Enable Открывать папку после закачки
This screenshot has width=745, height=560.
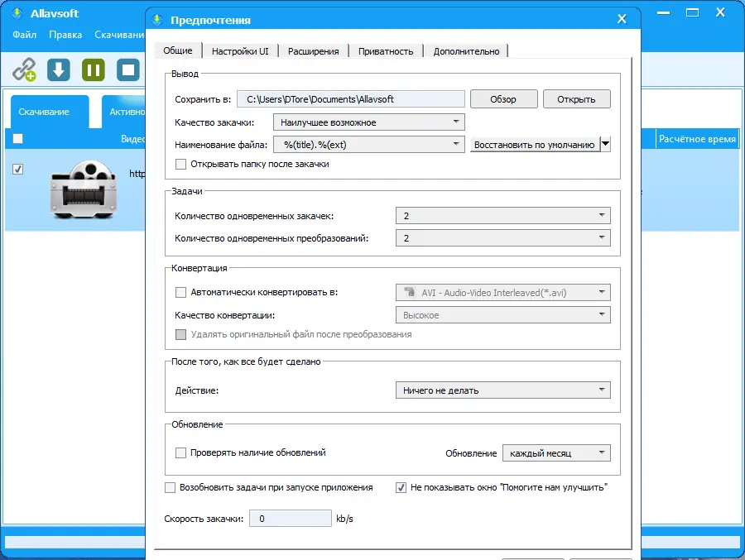click(180, 165)
